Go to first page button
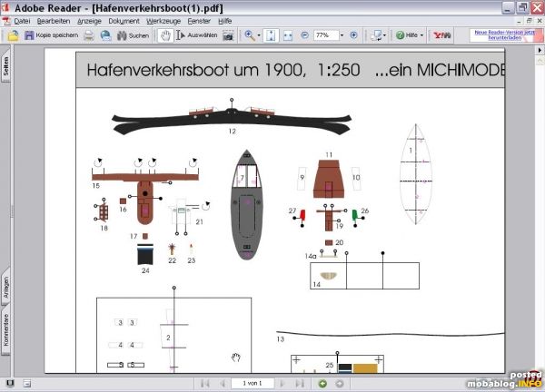 [205, 383]
